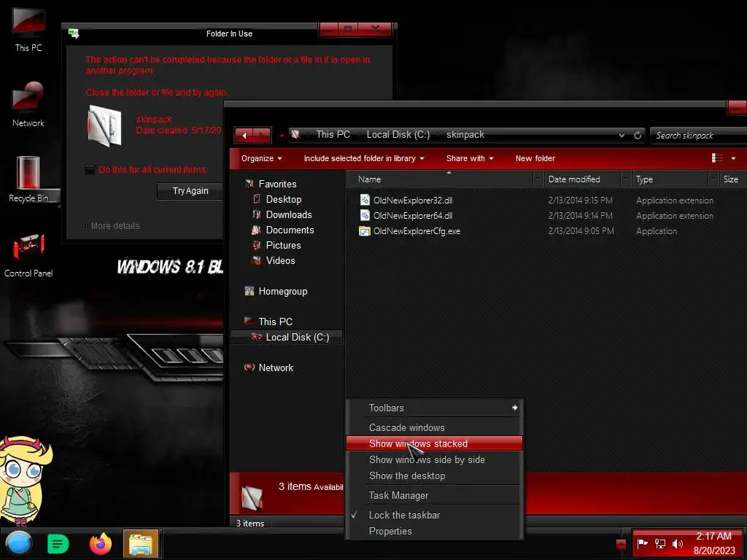Image resolution: width=747 pixels, height=560 pixels.
Task: Open the Control Panel desktop icon
Action: [x=28, y=254]
